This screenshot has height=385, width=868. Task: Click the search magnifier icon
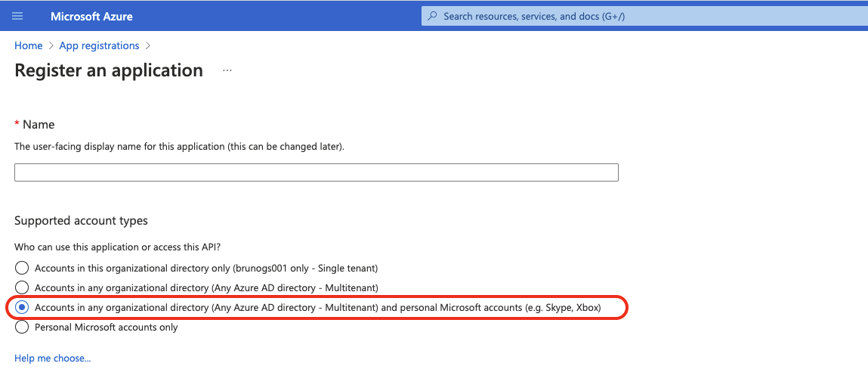pyautogui.click(x=433, y=16)
